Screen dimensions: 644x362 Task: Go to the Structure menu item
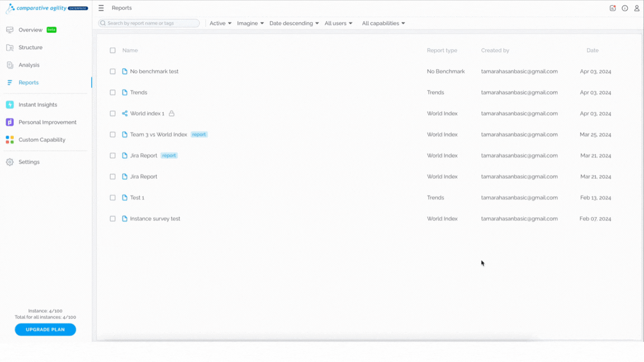[30, 47]
